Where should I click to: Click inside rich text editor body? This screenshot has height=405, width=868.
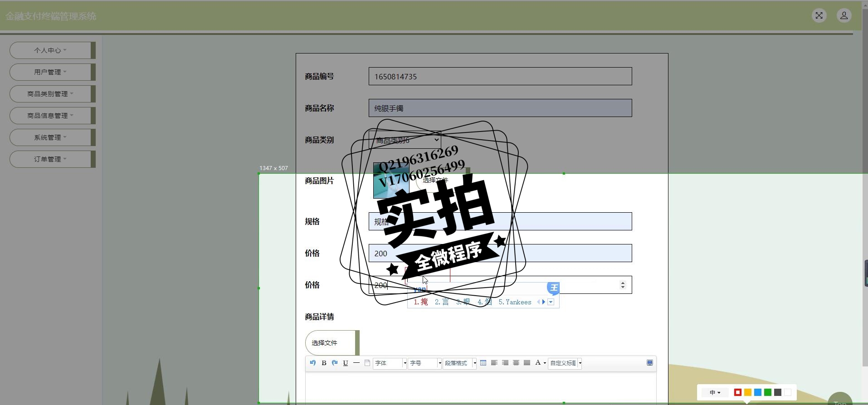coord(481,388)
